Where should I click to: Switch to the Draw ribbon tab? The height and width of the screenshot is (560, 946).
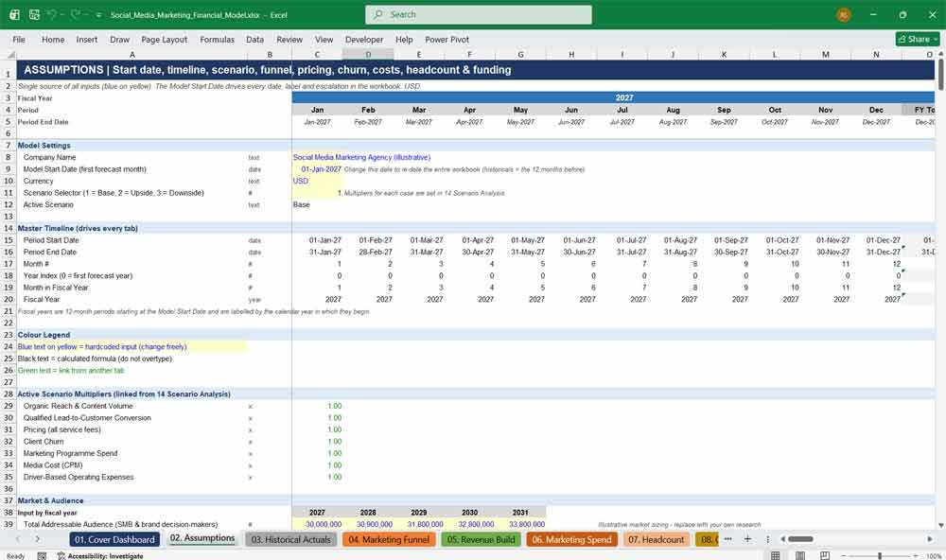(x=119, y=39)
